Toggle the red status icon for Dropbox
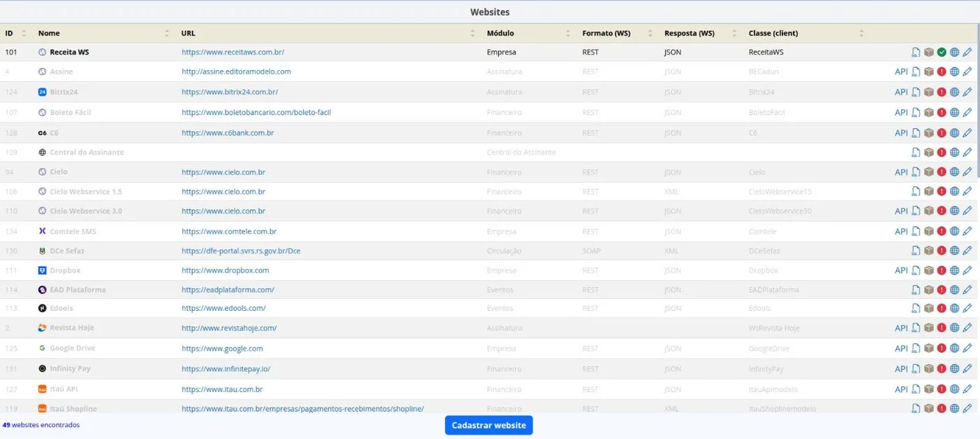Screen dimensions: 980x439 tap(941, 270)
